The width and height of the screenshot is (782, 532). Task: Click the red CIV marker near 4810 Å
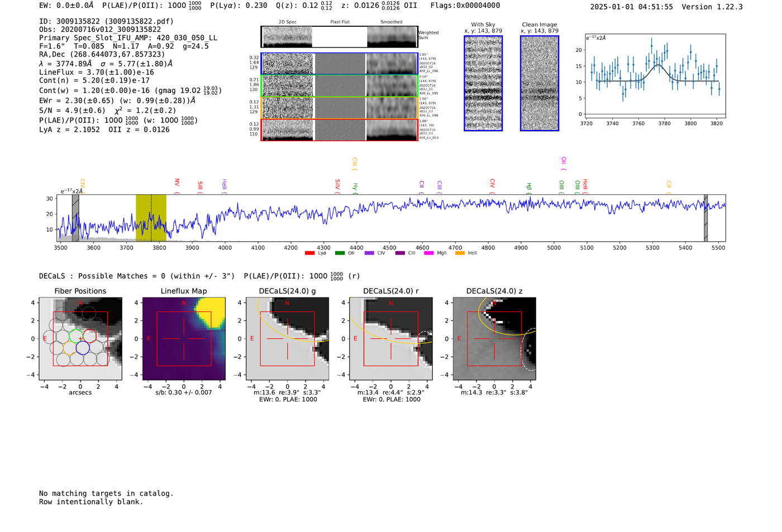click(493, 186)
